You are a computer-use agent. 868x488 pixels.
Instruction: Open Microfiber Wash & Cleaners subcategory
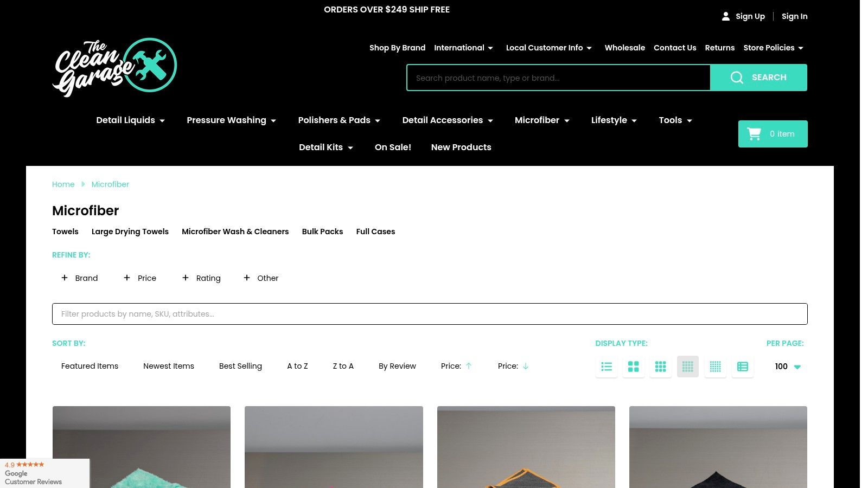pos(235,232)
